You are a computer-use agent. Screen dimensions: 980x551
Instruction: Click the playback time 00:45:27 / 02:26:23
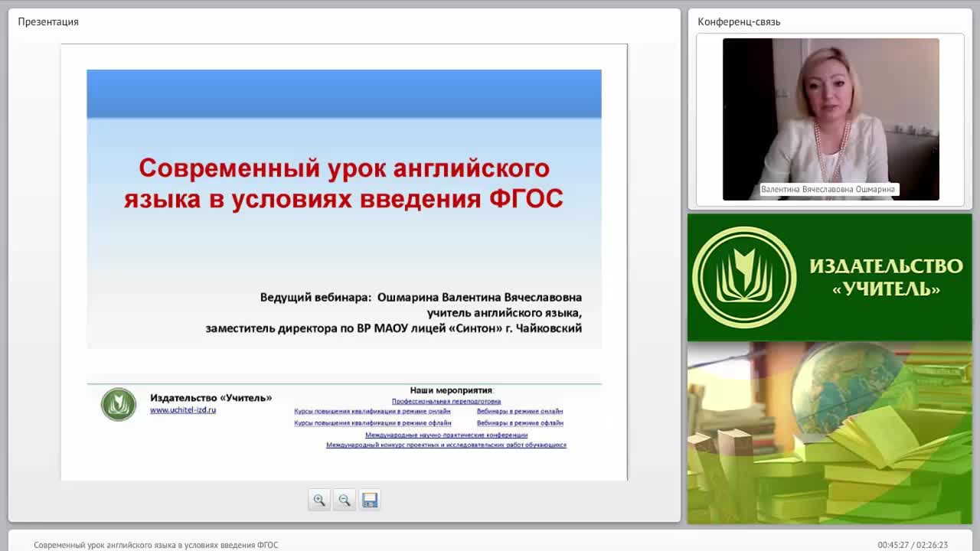913,545
